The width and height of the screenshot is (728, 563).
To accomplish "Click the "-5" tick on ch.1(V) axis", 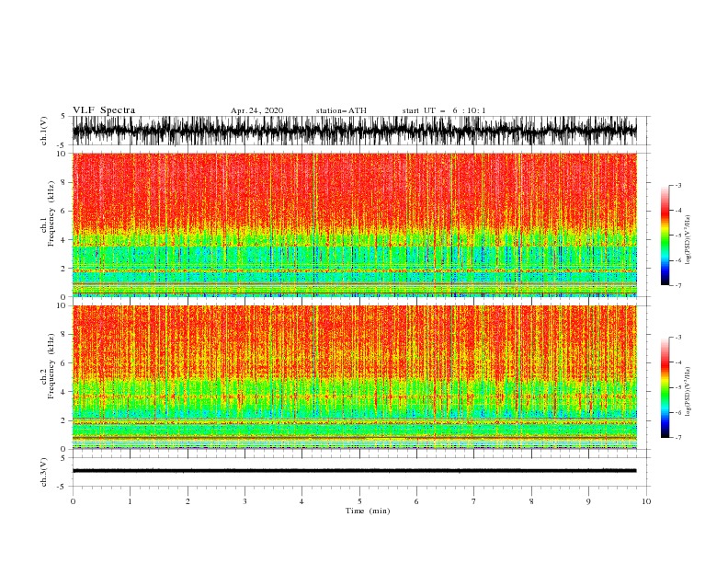I will (63, 145).
